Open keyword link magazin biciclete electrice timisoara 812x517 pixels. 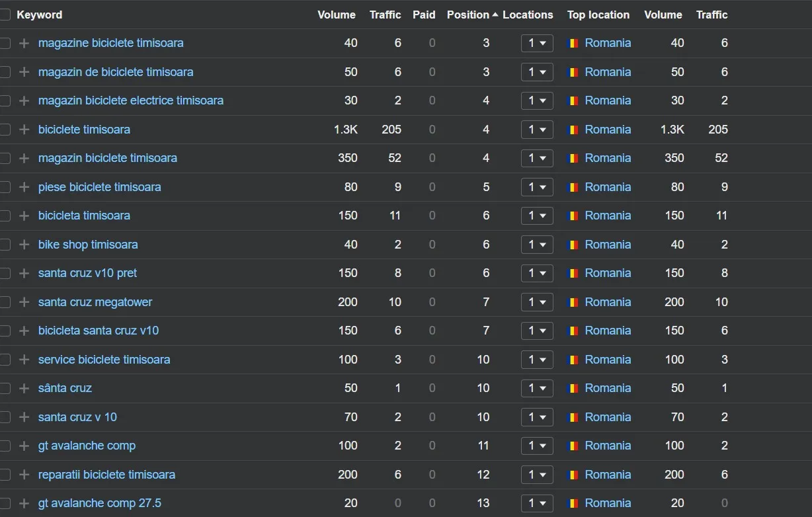(x=131, y=100)
